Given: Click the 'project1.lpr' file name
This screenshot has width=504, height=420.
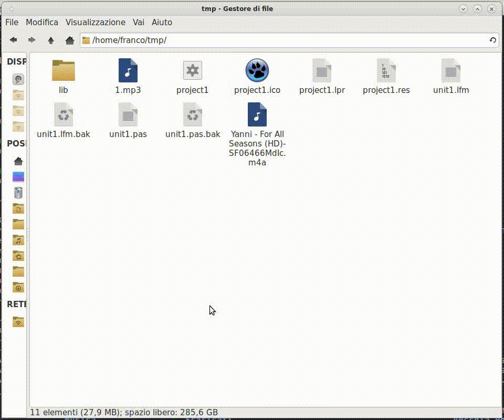Looking at the screenshot, I should (x=322, y=90).
